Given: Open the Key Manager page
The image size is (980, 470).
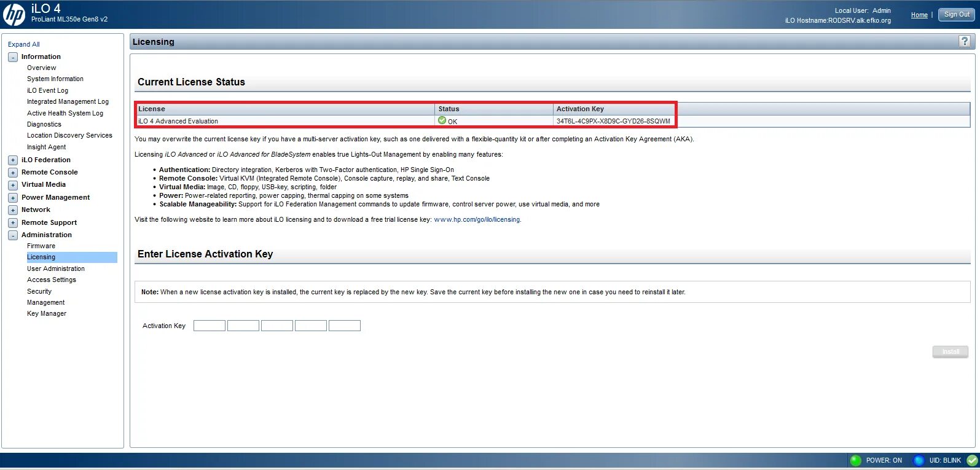Looking at the screenshot, I should (x=47, y=313).
